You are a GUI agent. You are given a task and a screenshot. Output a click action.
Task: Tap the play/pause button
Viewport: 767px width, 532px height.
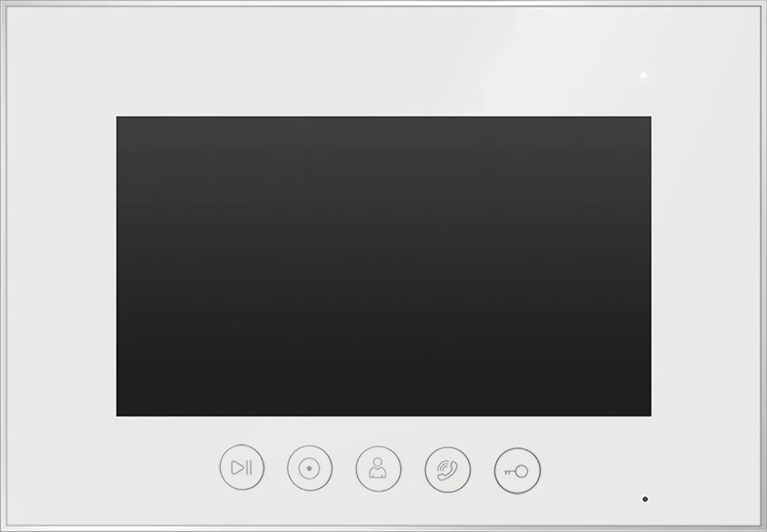click(x=242, y=467)
